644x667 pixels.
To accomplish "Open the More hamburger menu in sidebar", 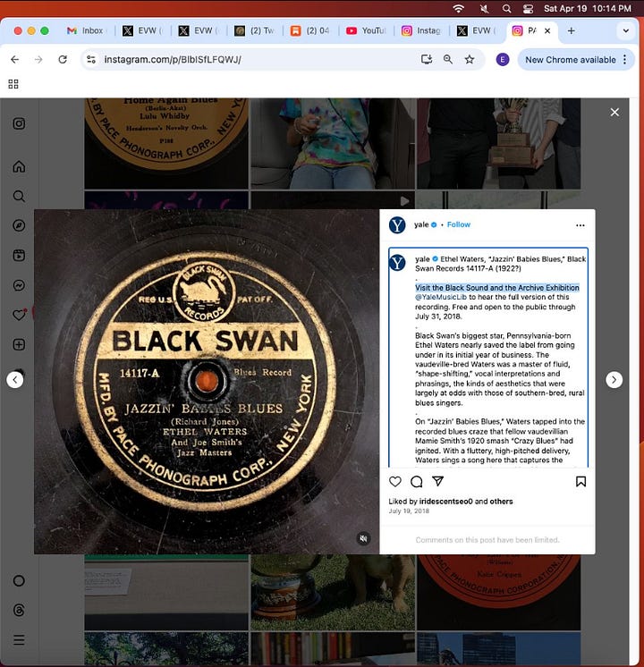I will (x=19, y=640).
